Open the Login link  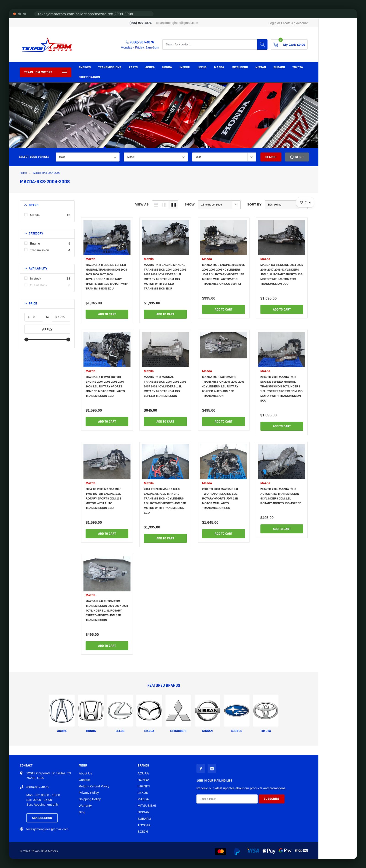[x=272, y=23]
